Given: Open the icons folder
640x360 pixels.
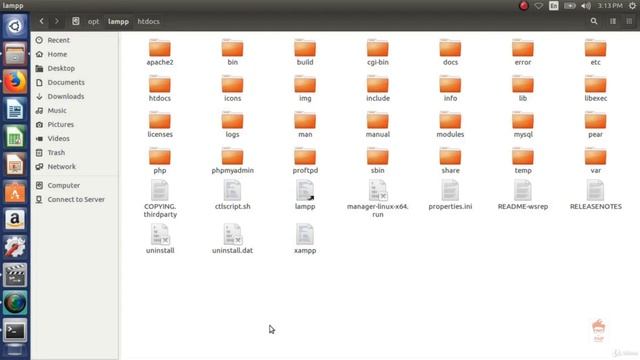Looking at the screenshot, I should click(x=232, y=88).
